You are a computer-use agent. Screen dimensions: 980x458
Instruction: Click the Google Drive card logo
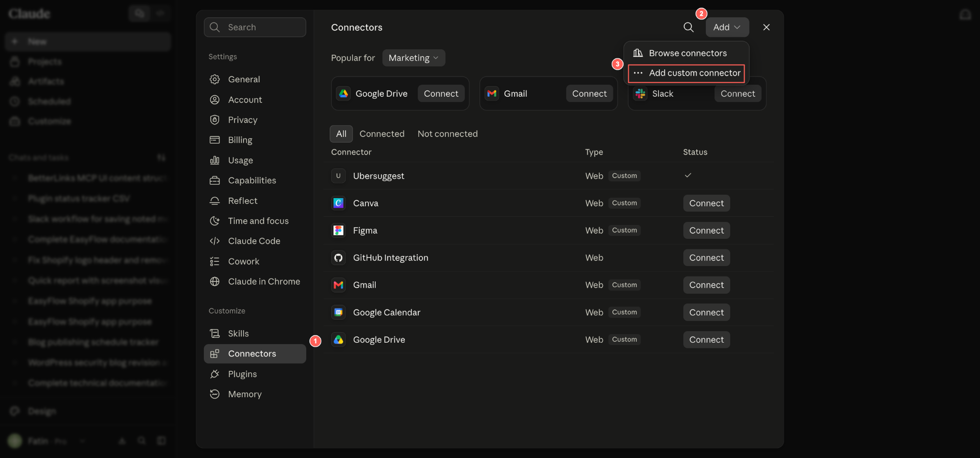click(x=344, y=94)
